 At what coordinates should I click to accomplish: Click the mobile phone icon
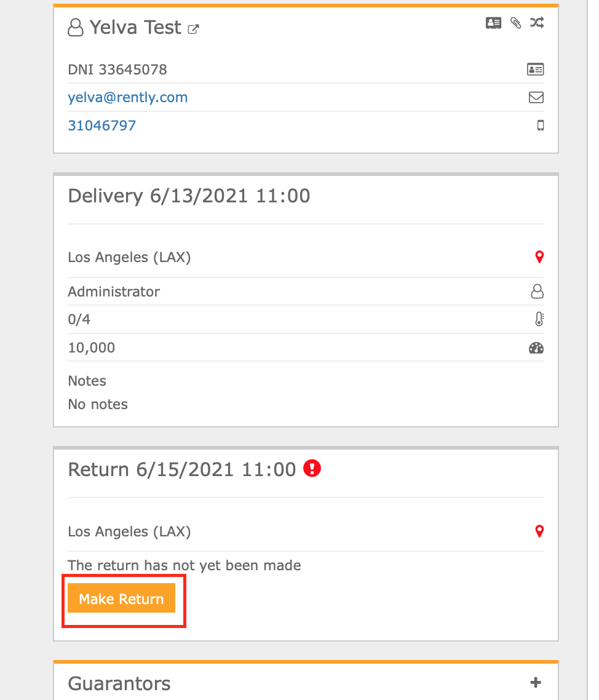coord(540,125)
